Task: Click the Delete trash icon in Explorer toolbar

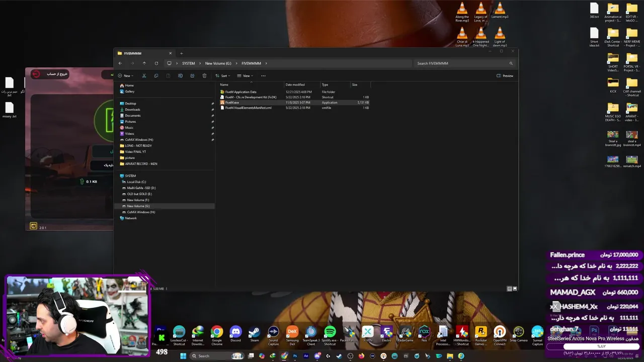Action: [x=204, y=76]
